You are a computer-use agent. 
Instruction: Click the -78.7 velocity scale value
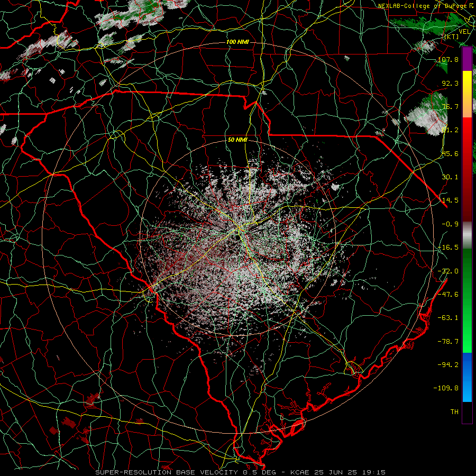coord(448,342)
